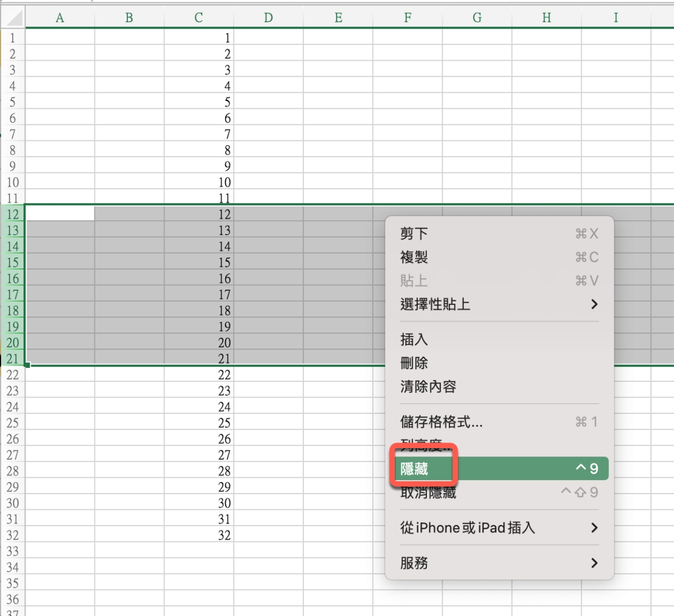Viewport: 674px width, 616px height.
Task: Click cell C15 containing 15
Action: pyautogui.click(x=199, y=262)
